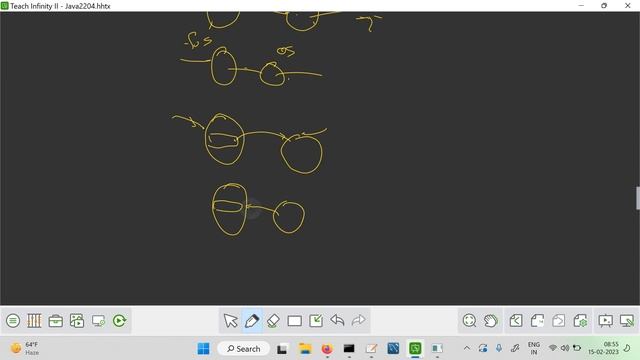Go to the previous page
This screenshot has height=360, width=640.
pos(516,321)
